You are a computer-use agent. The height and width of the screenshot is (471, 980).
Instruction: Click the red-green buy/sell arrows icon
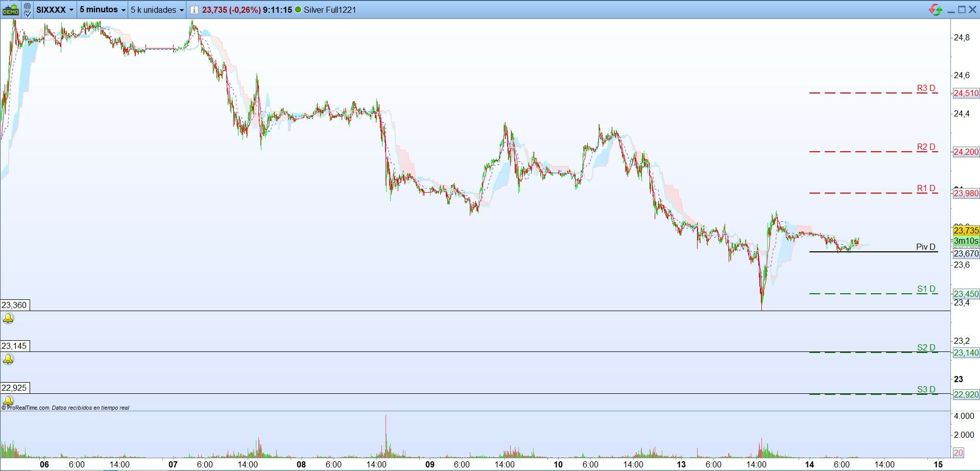[x=936, y=10]
